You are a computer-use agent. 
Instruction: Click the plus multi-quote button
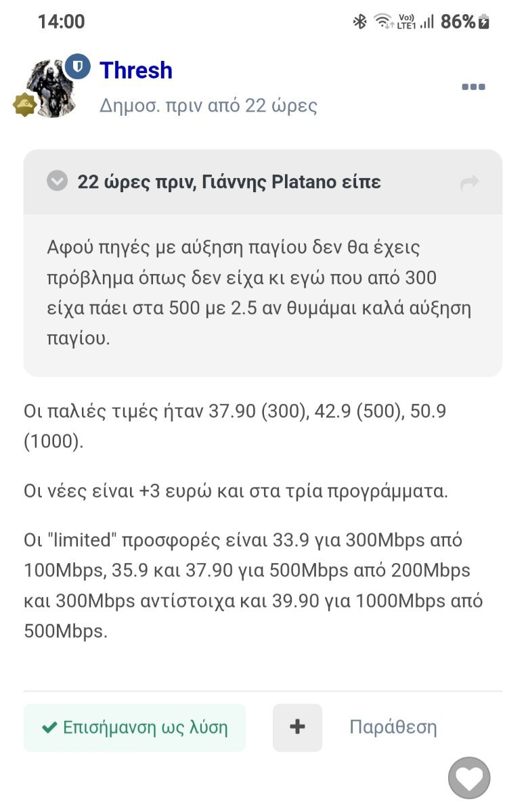click(x=297, y=727)
